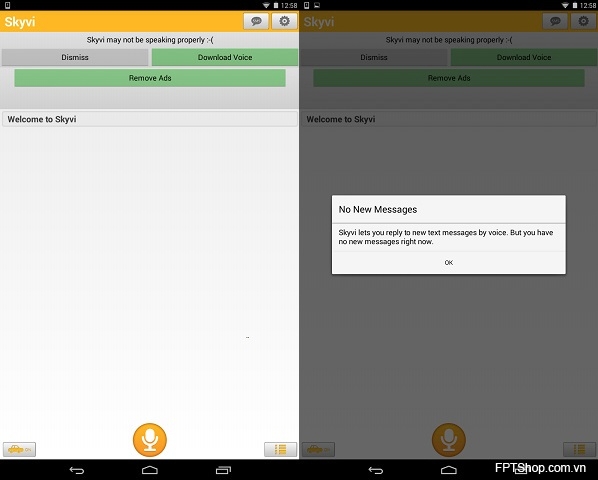Image resolution: width=598 pixels, height=480 pixels.
Task: Tap dimmed messages icon on right screen
Action: coord(555,21)
